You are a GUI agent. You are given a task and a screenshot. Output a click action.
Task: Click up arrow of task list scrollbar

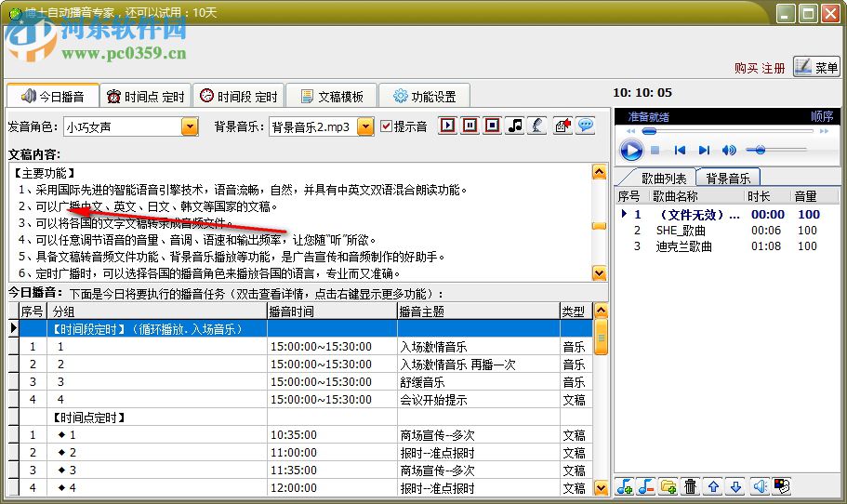pyautogui.click(x=601, y=311)
